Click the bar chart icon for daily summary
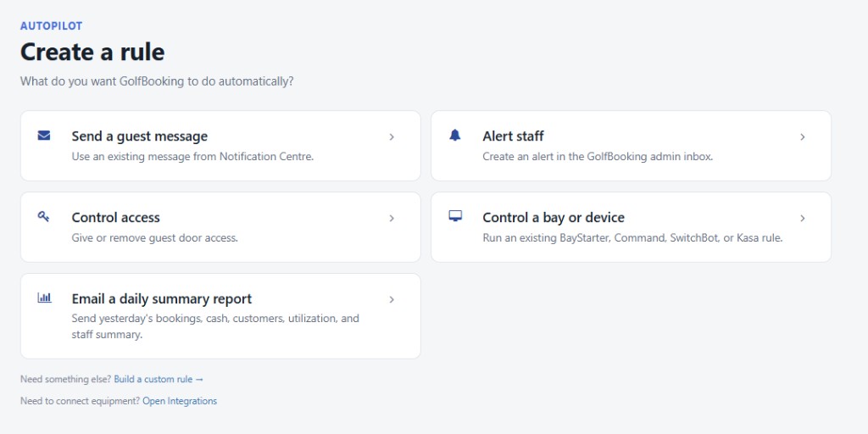This screenshot has width=868, height=434. click(x=44, y=298)
